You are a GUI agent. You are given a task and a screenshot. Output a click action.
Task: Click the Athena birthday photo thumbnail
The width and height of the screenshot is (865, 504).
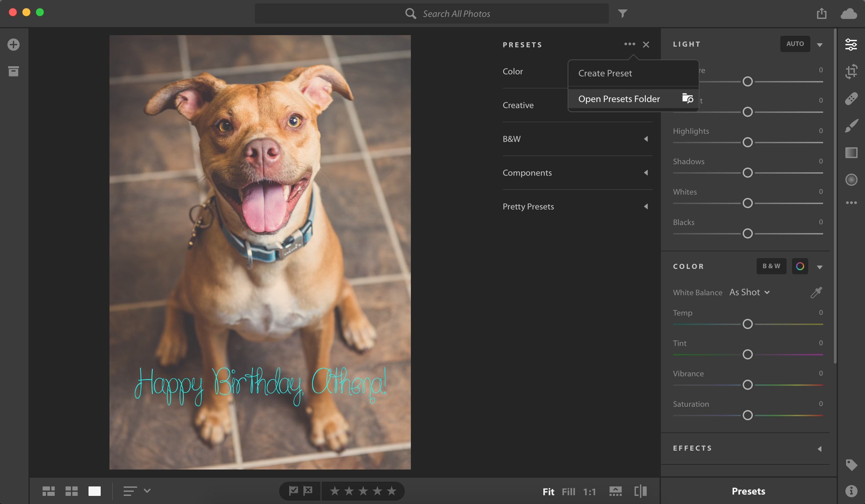260,252
